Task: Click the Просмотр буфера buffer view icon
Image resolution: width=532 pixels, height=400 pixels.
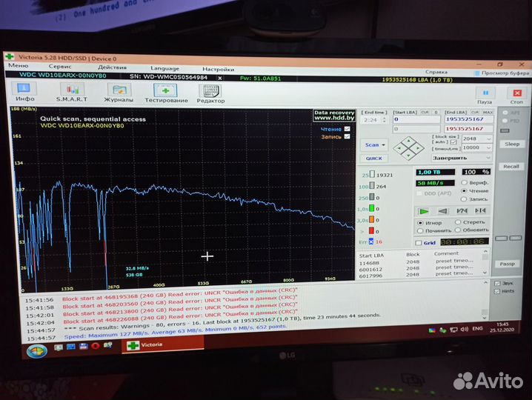Action: tap(477, 73)
